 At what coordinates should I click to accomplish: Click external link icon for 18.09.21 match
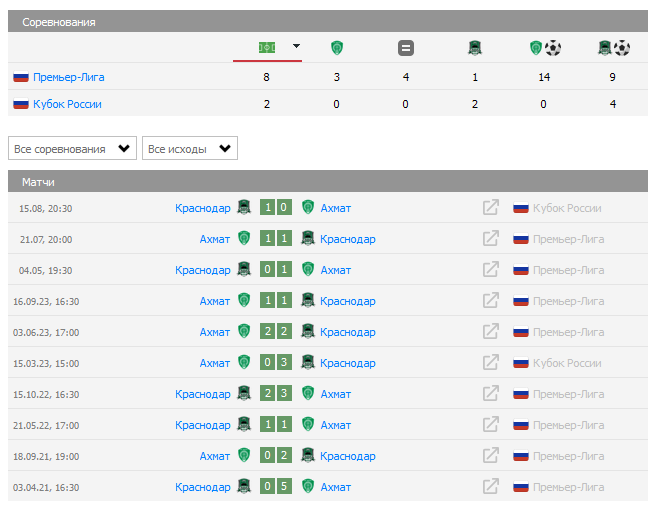490,456
